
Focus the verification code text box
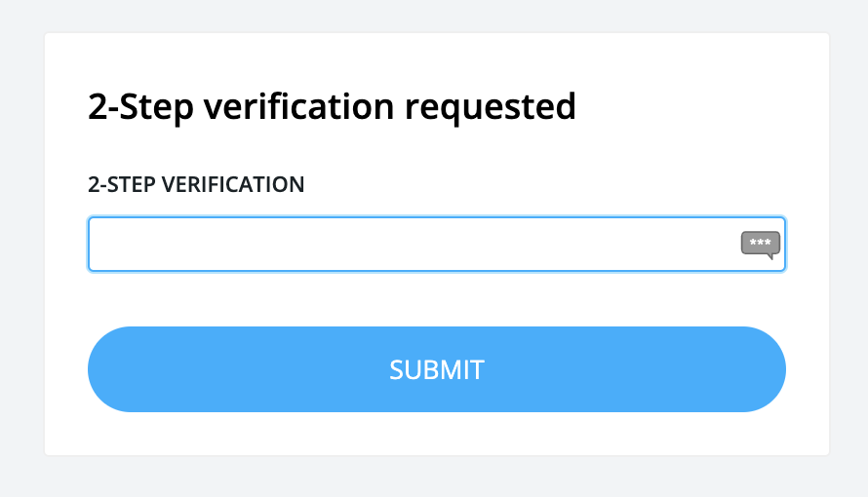[410, 244]
